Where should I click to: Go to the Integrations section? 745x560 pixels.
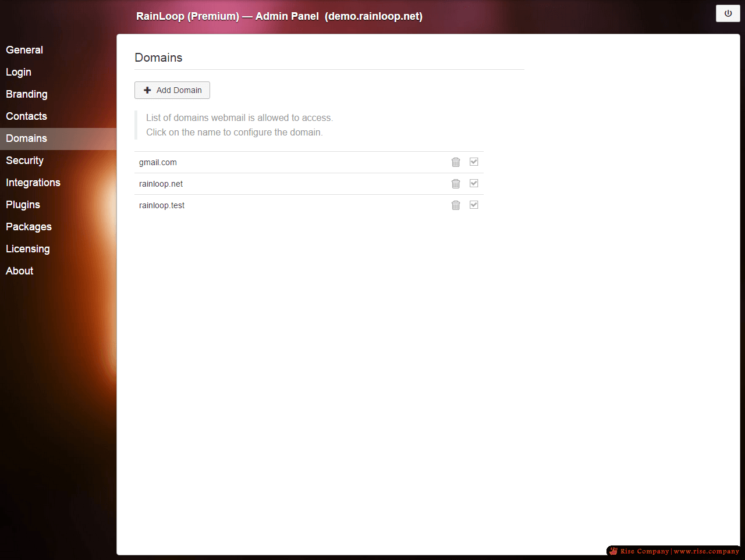58,183
